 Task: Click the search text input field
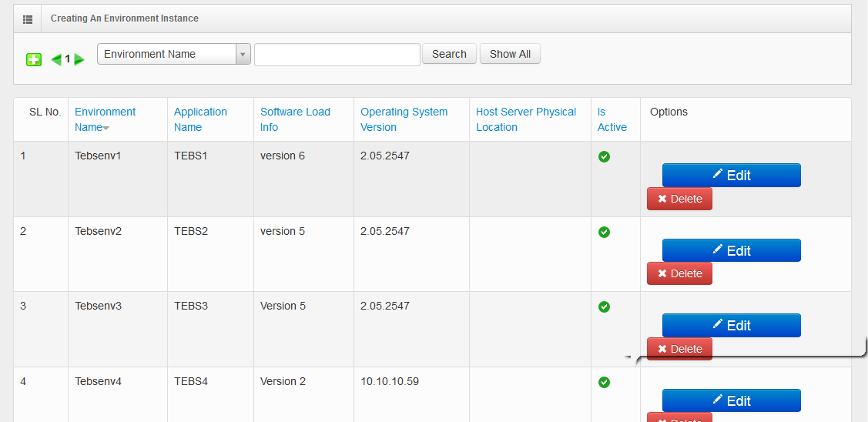tap(337, 55)
